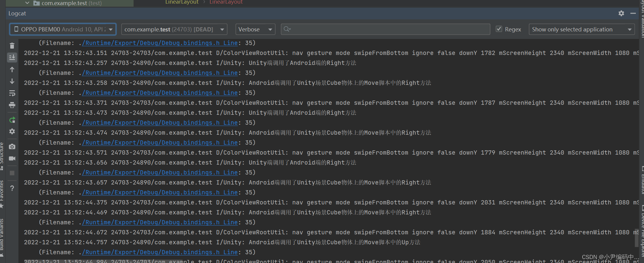644x263 pixels.
Task: Toggle the Regex checkbox
Action: 499,29
